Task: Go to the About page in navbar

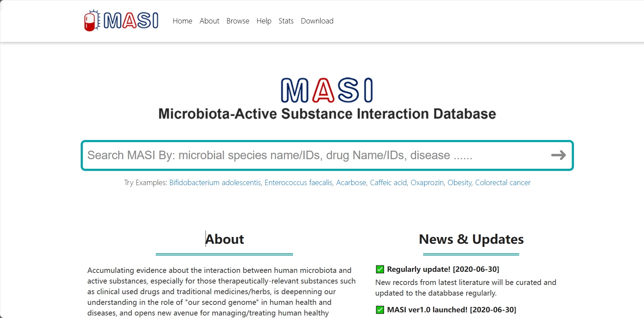Action: tap(209, 21)
